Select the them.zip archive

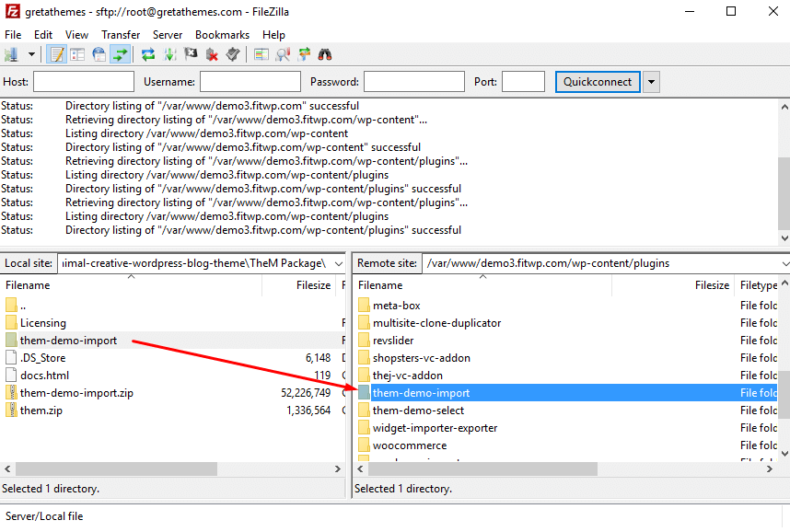pyautogui.click(x=171, y=411)
